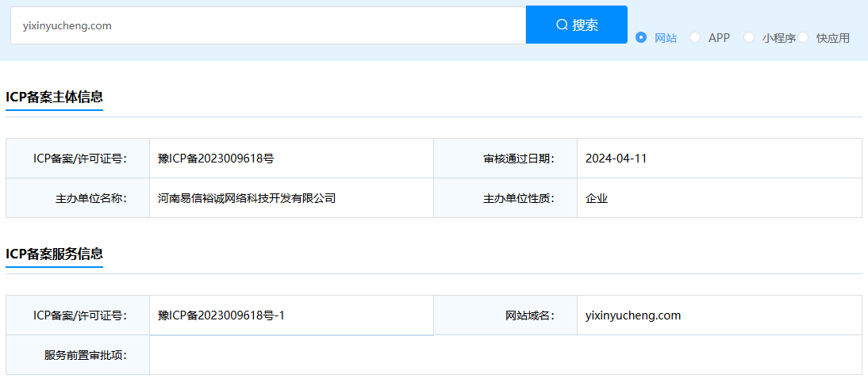
Task: Click the 企业 unit type value
Action: click(x=597, y=198)
